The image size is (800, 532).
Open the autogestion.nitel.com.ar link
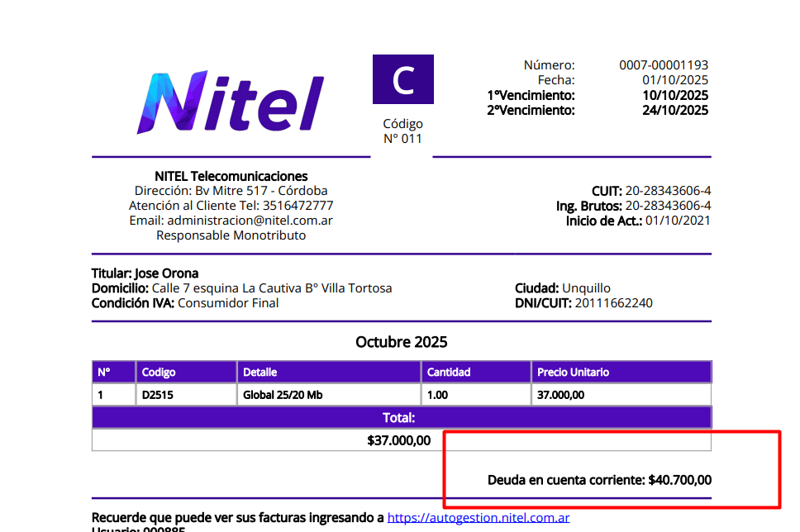(x=479, y=518)
